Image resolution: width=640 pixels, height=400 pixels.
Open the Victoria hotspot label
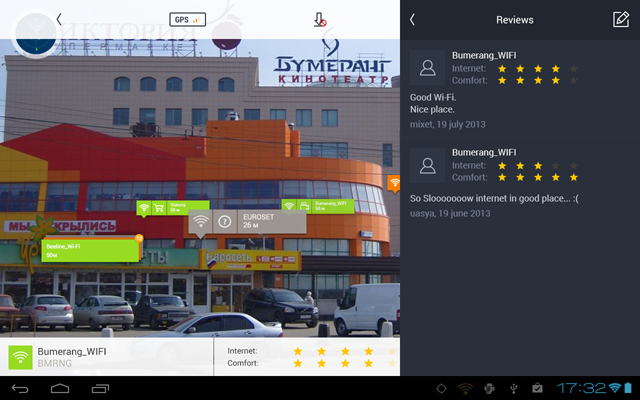188,208
